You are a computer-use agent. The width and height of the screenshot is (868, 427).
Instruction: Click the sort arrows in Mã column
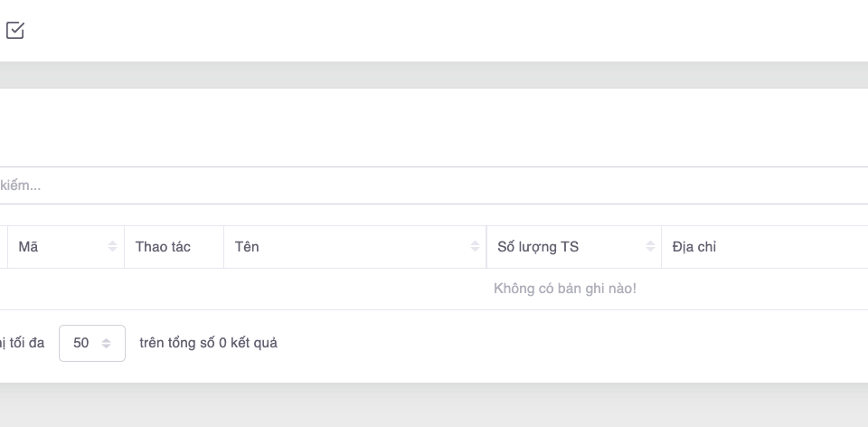tap(113, 247)
